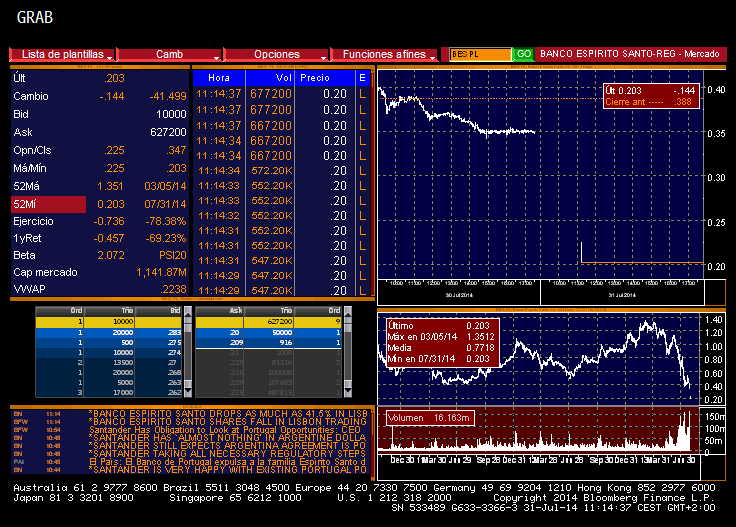The width and height of the screenshot is (736, 527).
Task: Open headline Santander Has Obligation to Look
Action: click(x=225, y=429)
